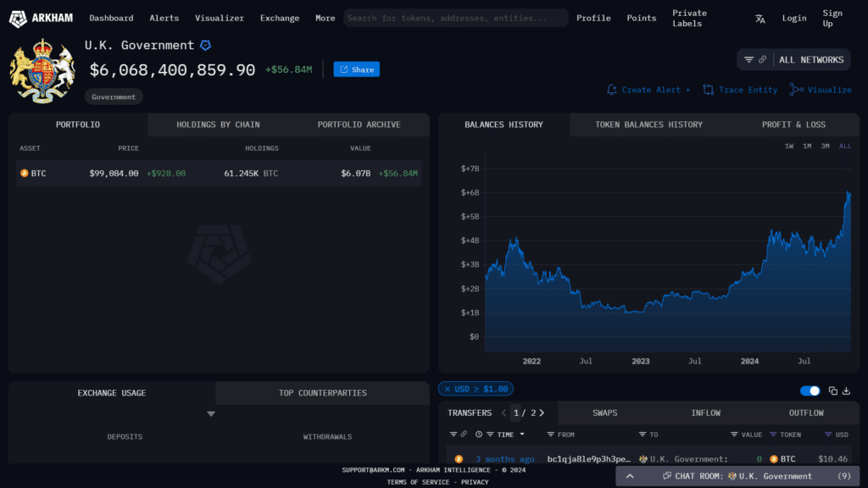Expand the chat room panel with chevron

coord(629,476)
